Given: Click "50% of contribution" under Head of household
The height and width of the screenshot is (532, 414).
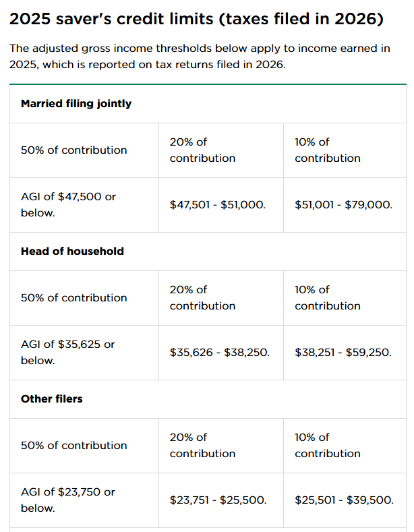Looking at the screenshot, I should point(74,298).
